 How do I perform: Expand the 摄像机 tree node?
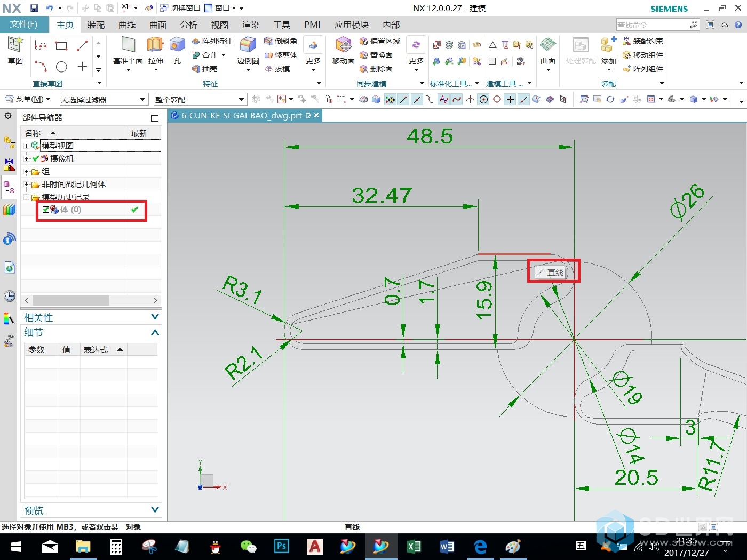pyautogui.click(x=26, y=158)
